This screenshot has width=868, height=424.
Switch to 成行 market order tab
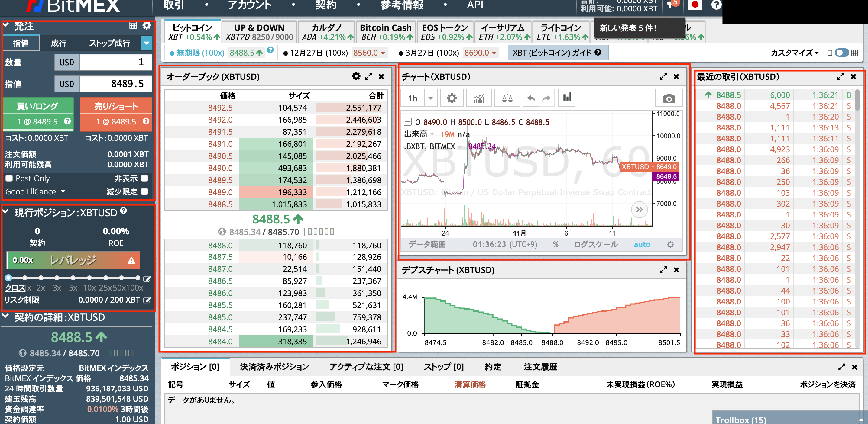[x=59, y=43]
